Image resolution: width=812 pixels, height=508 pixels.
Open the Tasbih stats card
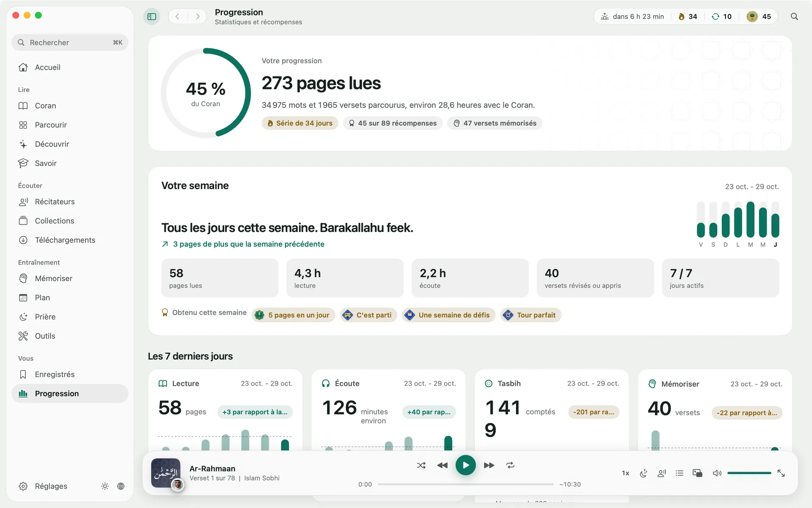(x=551, y=410)
